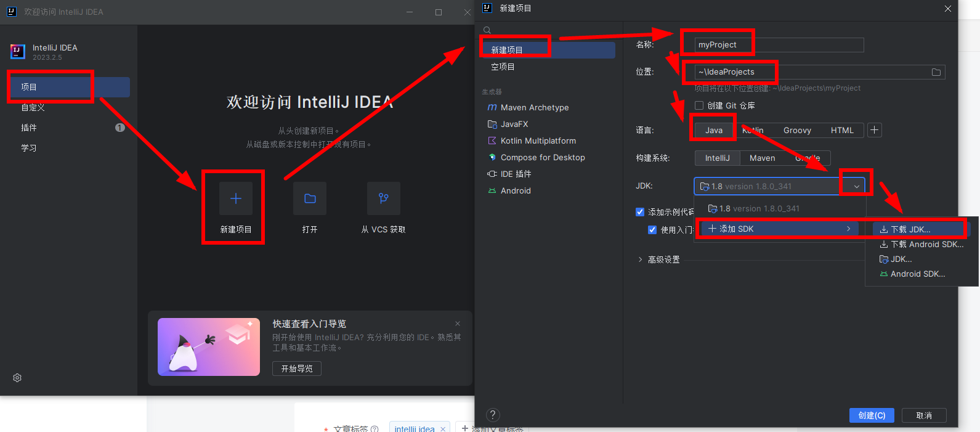Click the 取消 button
Screen dimensions: 980x432
coord(924,415)
